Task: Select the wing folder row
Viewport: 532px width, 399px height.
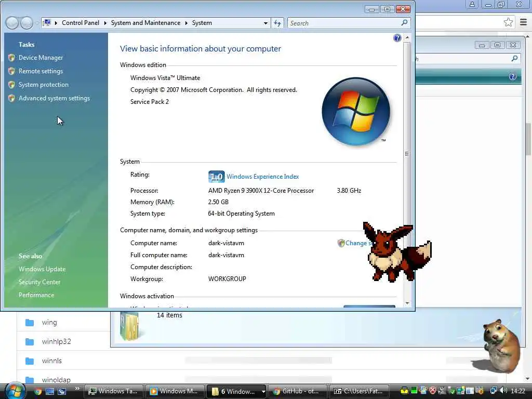Action: point(64,322)
